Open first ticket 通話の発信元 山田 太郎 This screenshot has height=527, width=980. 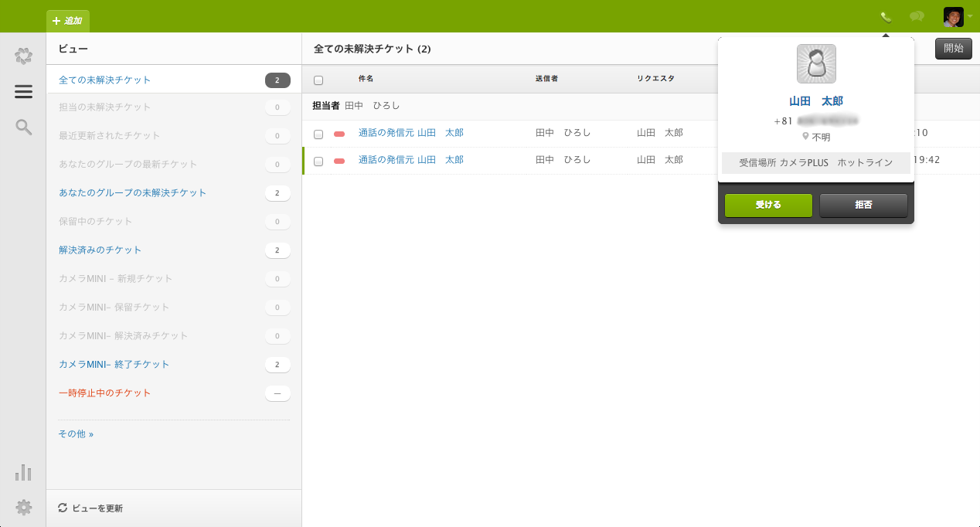click(x=411, y=133)
